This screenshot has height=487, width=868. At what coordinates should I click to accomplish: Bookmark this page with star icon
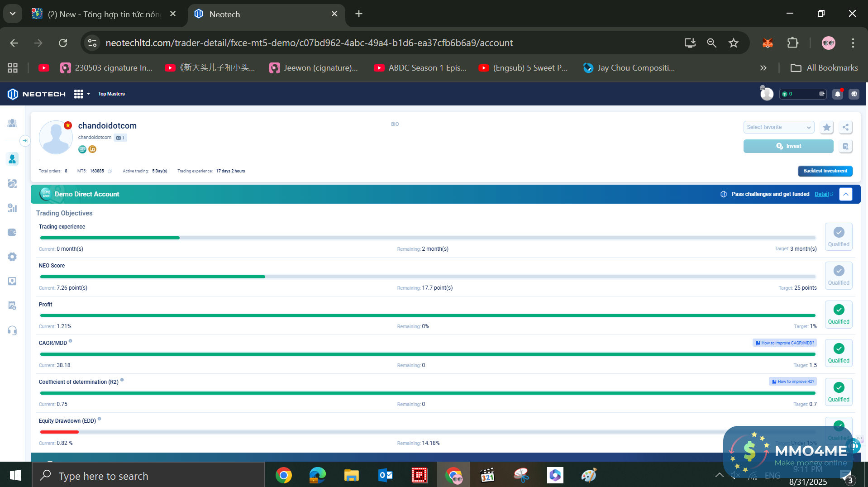click(734, 43)
